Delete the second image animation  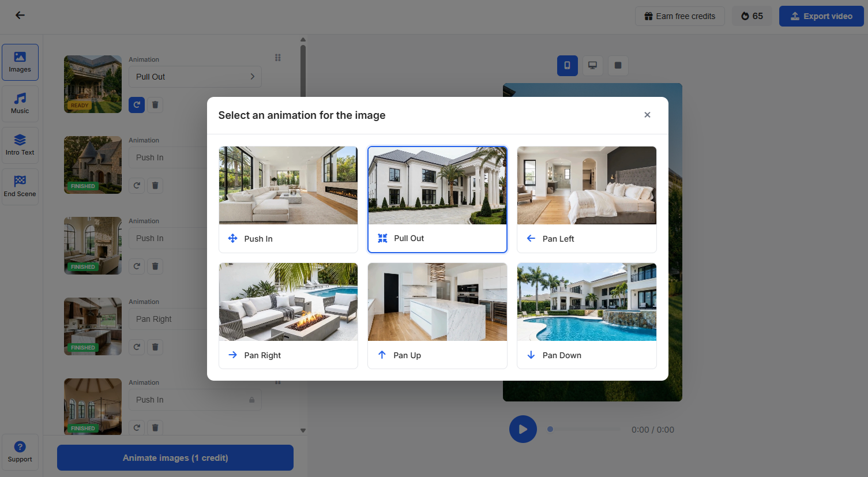pyautogui.click(x=155, y=185)
